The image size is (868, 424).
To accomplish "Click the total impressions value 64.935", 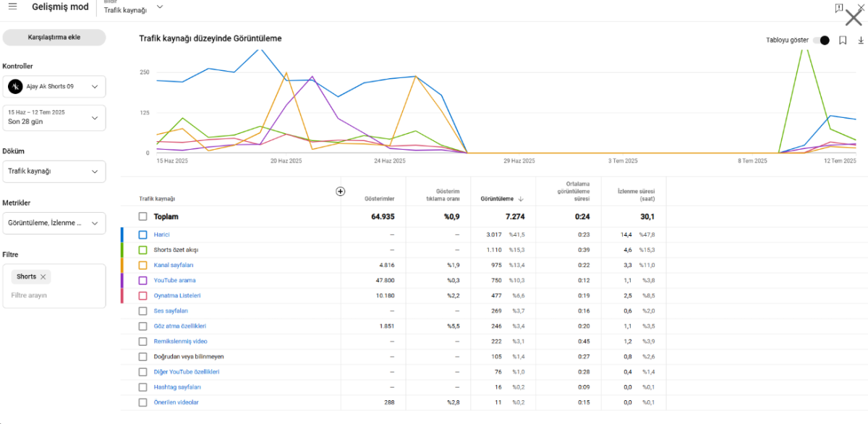I will pyautogui.click(x=383, y=216).
